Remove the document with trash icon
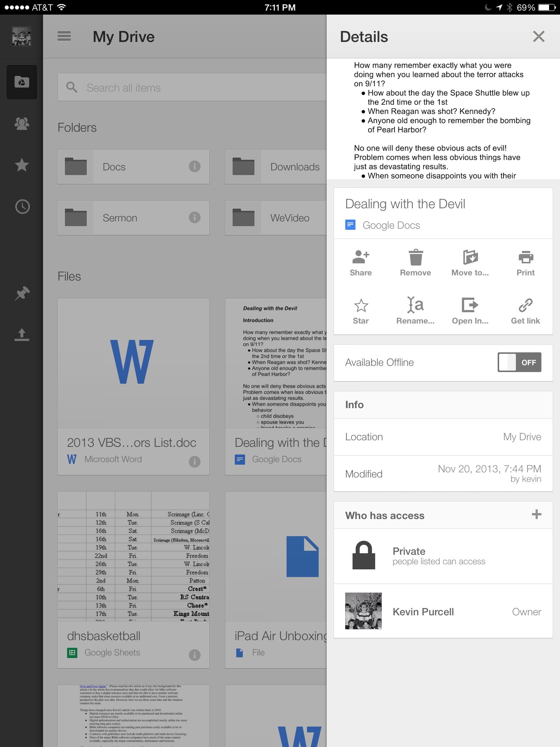The height and width of the screenshot is (747, 560). 416,263
